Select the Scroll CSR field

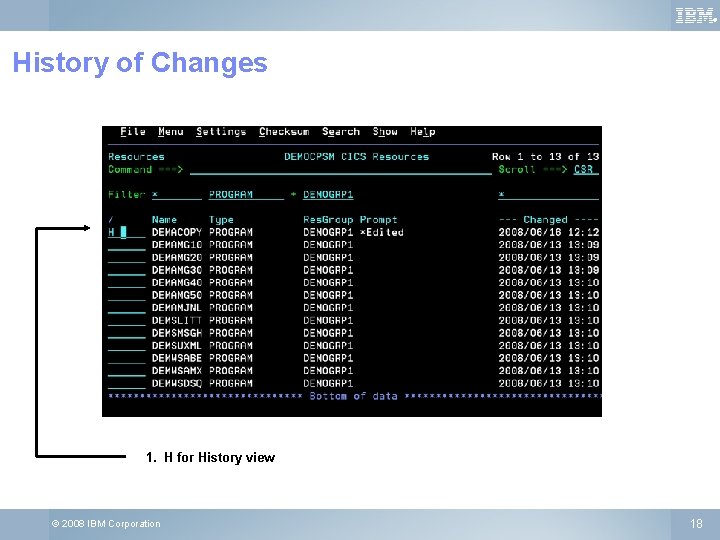tap(586, 169)
